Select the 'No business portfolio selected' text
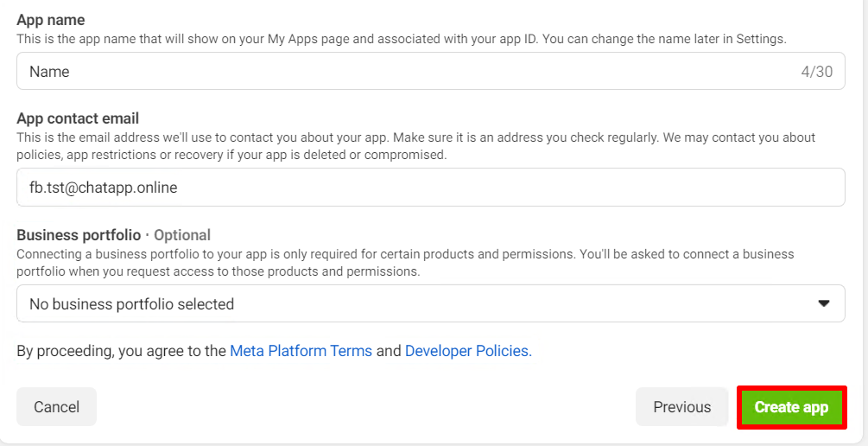This screenshot has width=868, height=446. coord(131,304)
